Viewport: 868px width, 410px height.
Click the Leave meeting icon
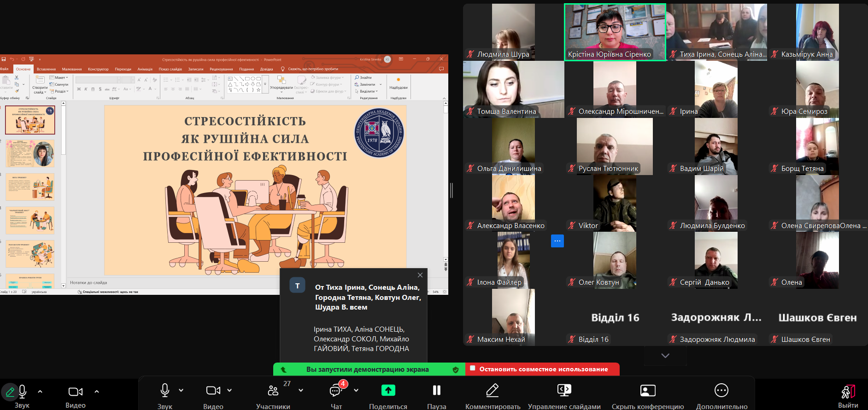[848, 392]
